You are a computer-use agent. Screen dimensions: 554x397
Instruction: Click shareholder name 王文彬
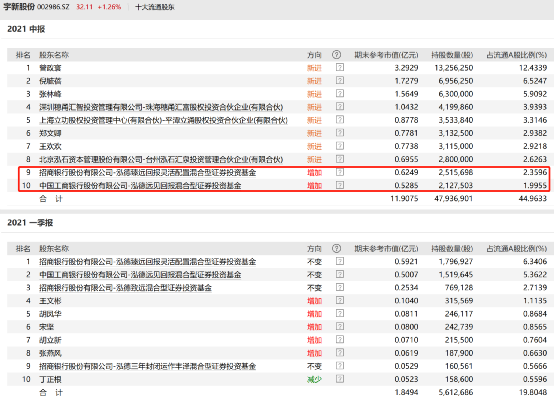[50, 301]
